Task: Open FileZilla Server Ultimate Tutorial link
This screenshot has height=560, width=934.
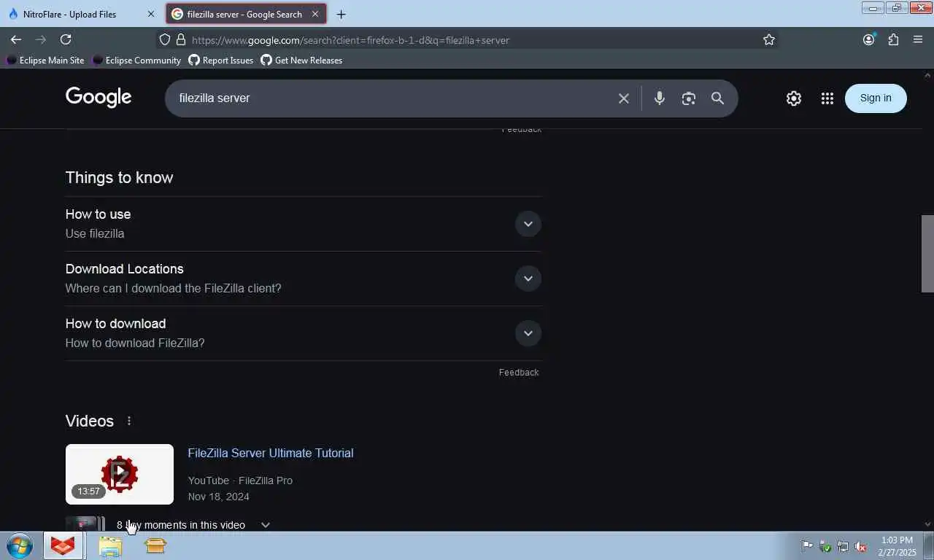Action: [271, 453]
